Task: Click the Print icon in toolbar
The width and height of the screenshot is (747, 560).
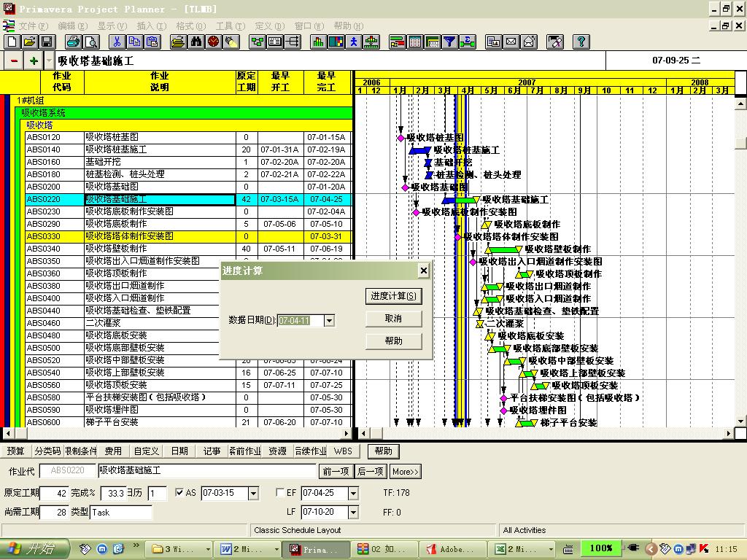Action: 74,42
